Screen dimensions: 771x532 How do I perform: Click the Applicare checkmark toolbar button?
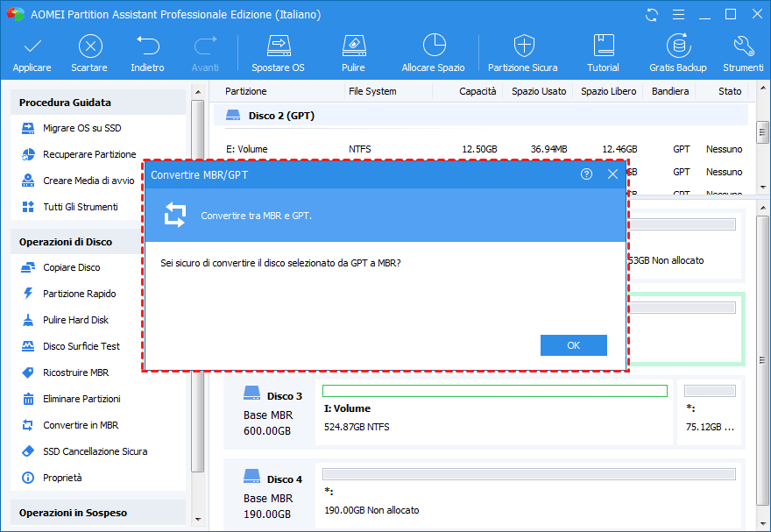32,53
